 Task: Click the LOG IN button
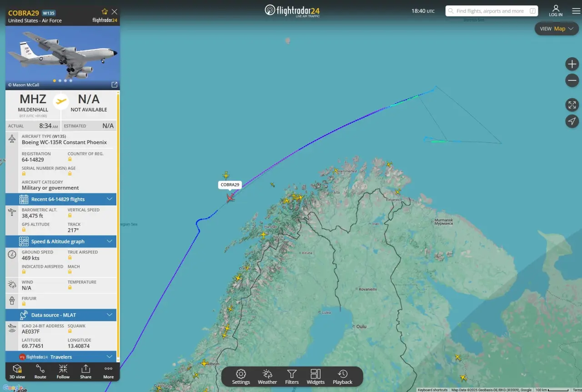click(x=556, y=11)
